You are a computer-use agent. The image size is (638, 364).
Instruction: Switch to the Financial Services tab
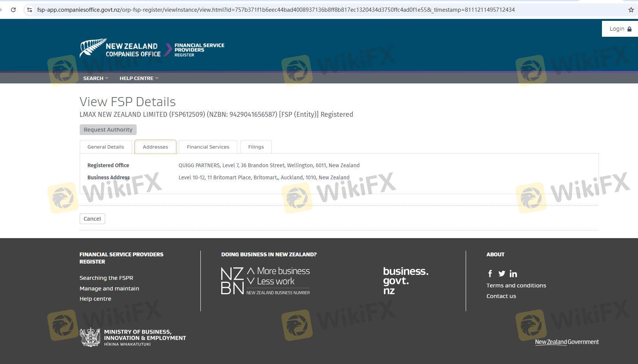pos(208,147)
